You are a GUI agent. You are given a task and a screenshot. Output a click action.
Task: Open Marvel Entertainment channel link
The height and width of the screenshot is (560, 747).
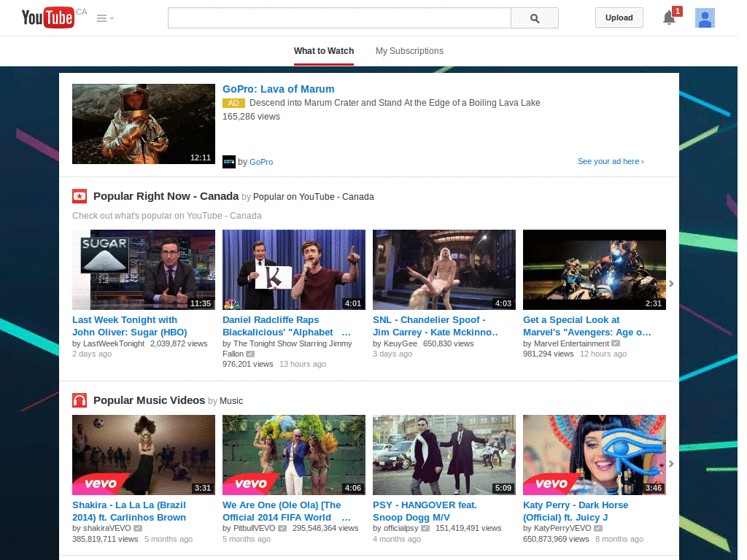[x=571, y=343]
